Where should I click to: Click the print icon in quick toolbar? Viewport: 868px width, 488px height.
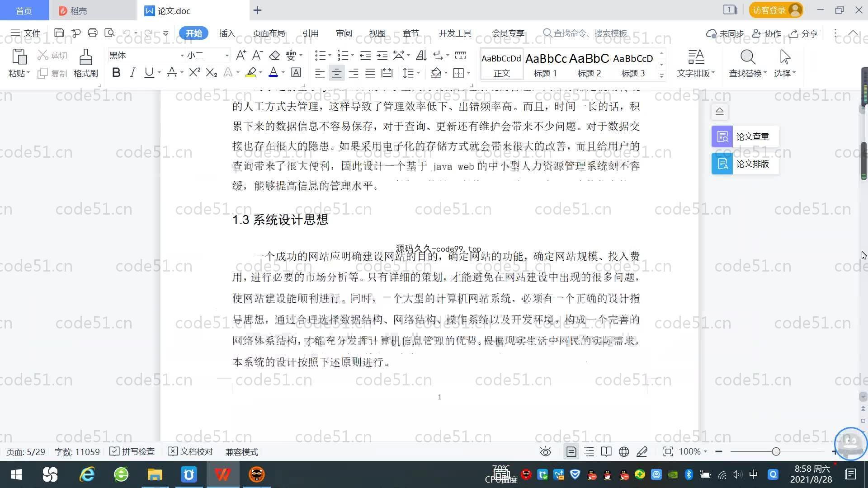(x=93, y=33)
